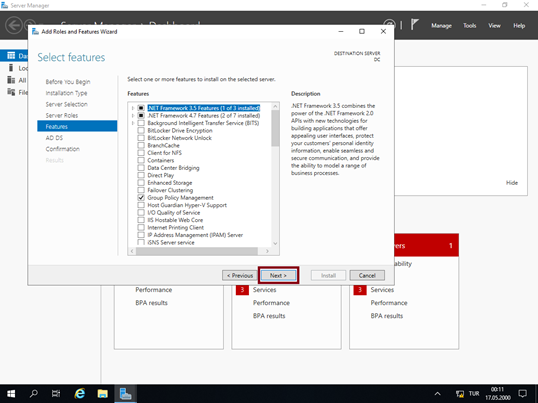The image size is (538, 403).
Task: Check the BranchCache feature
Action: pos(141,145)
